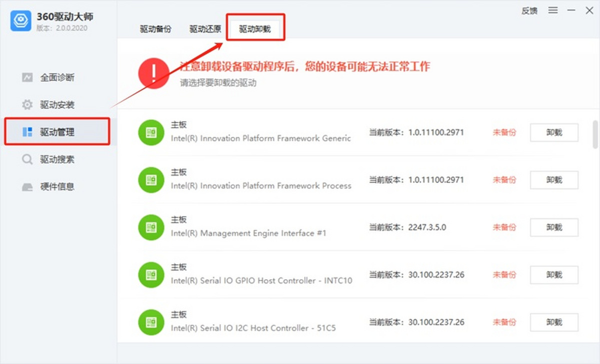Open the 反馈 feedback link

click(x=529, y=11)
